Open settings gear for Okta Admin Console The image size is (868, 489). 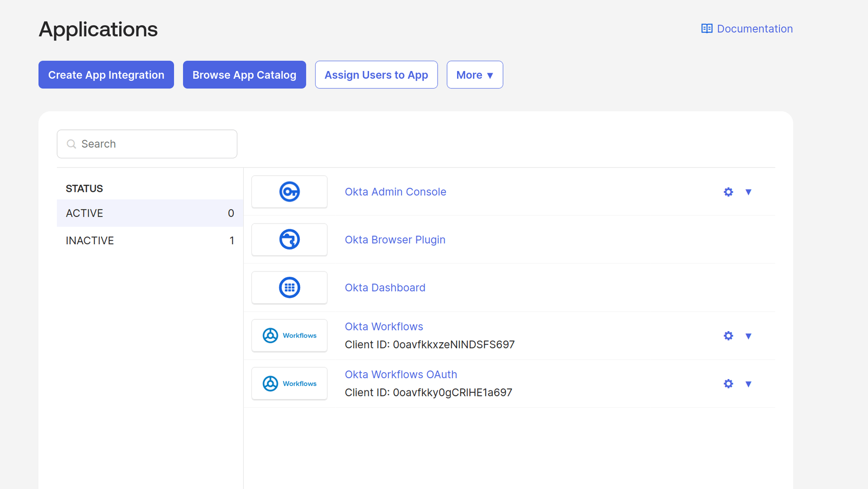(728, 192)
